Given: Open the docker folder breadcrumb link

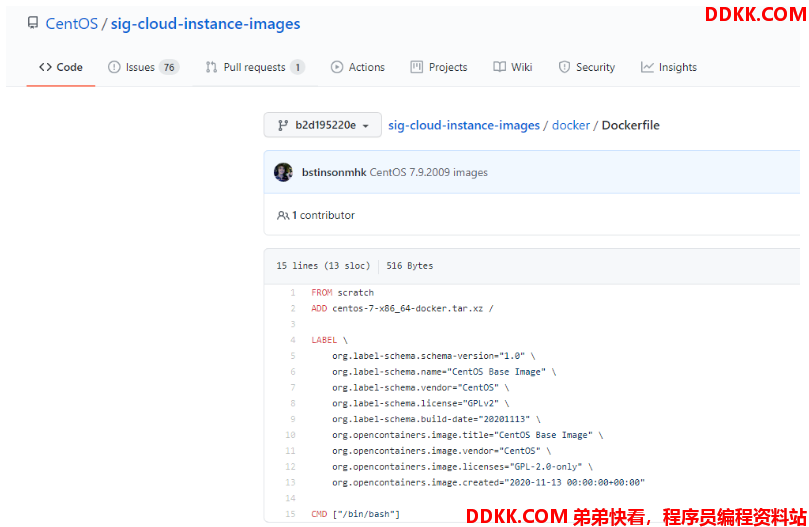Looking at the screenshot, I should 571,125.
